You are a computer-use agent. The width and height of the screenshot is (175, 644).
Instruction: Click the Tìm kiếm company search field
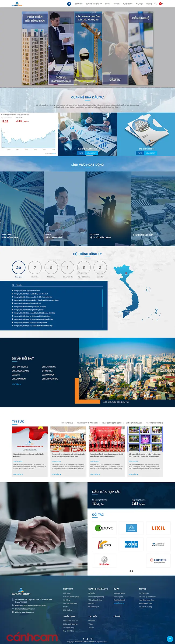point(58,285)
